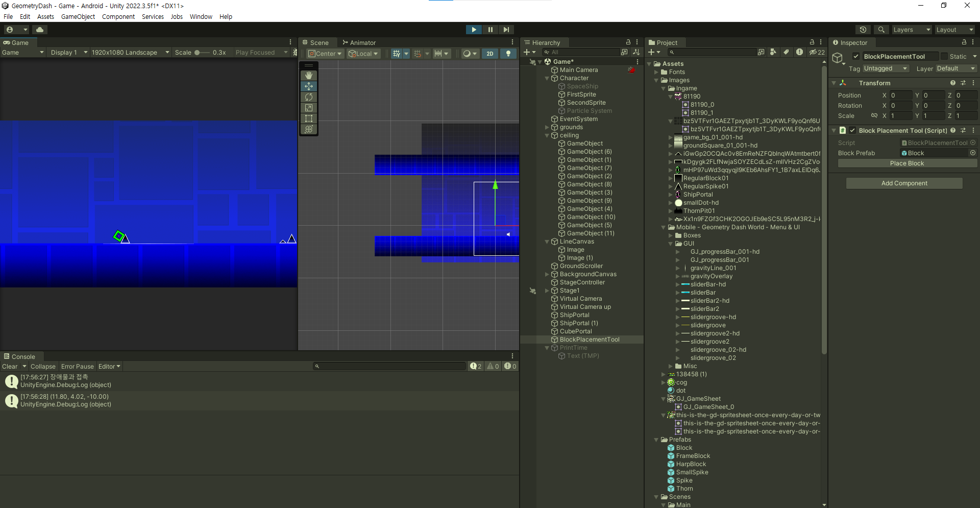The height and width of the screenshot is (508, 980).
Task: Toggle Error Pause in the Console
Action: pyautogui.click(x=78, y=366)
